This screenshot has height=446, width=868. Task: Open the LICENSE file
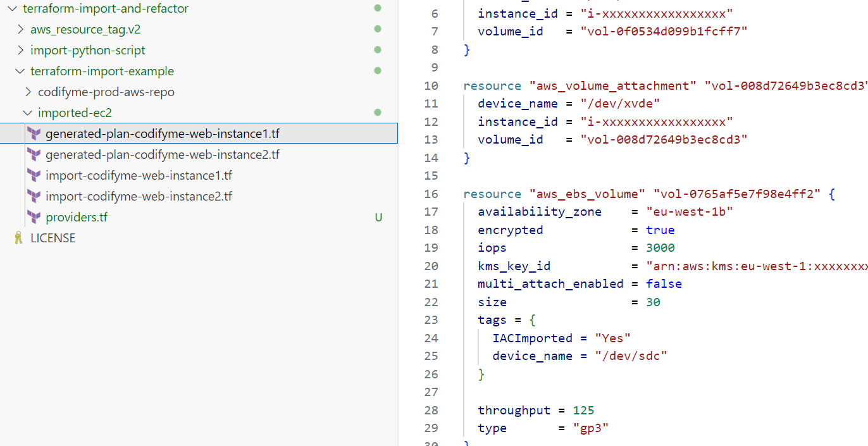click(x=53, y=238)
